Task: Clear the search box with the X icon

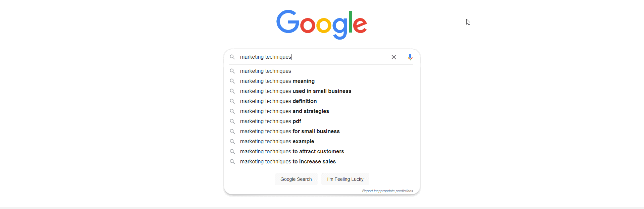Action: click(393, 57)
